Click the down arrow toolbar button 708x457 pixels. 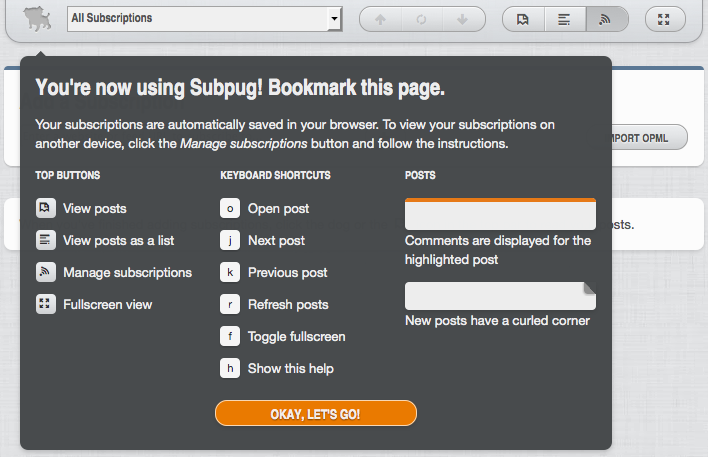(x=462, y=19)
